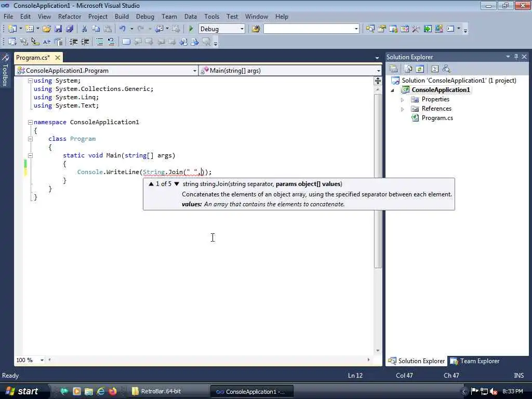Open the Window menu
532x399 pixels.
click(x=257, y=16)
